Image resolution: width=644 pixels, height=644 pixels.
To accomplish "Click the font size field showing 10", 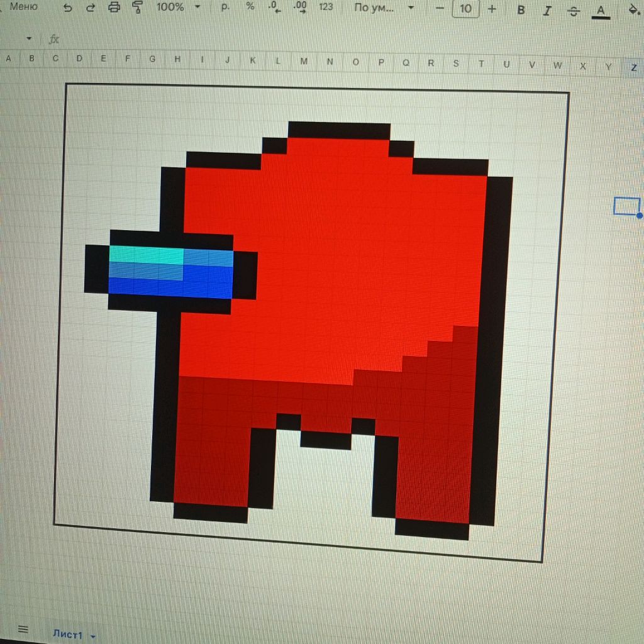I will [x=465, y=9].
